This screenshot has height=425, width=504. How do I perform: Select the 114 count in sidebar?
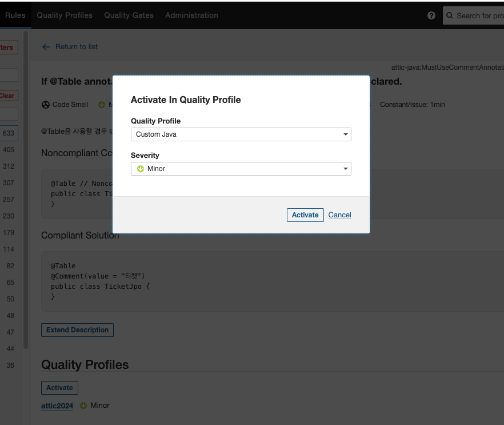(x=9, y=249)
